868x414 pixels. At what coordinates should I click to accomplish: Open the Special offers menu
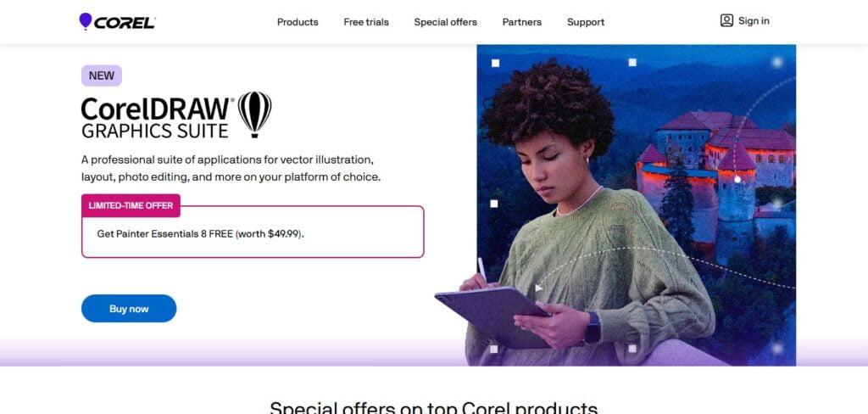[x=445, y=22]
